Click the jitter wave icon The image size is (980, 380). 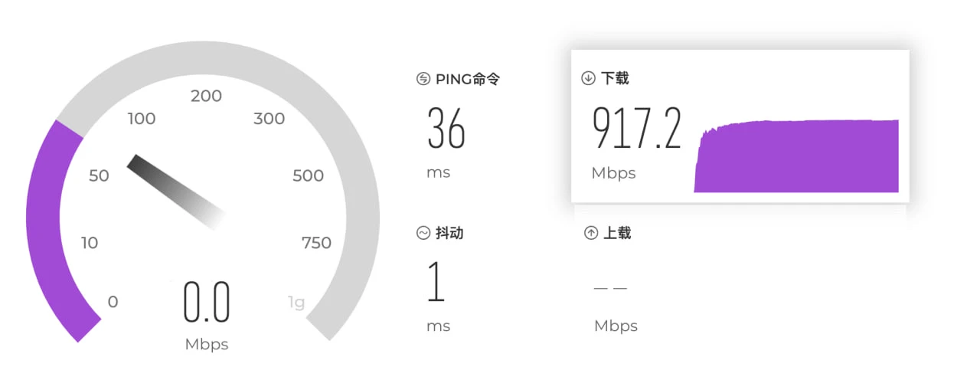tap(423, 234)
